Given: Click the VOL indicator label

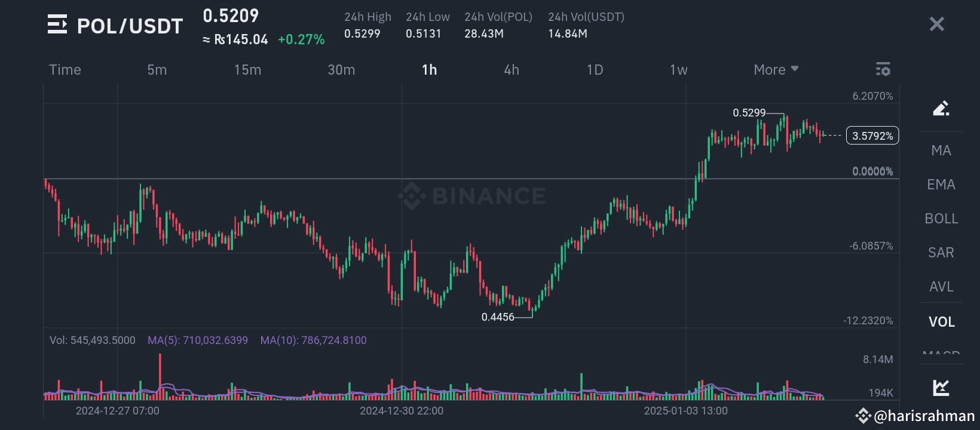Looking at the screenshot, I should tap(941, 321).
